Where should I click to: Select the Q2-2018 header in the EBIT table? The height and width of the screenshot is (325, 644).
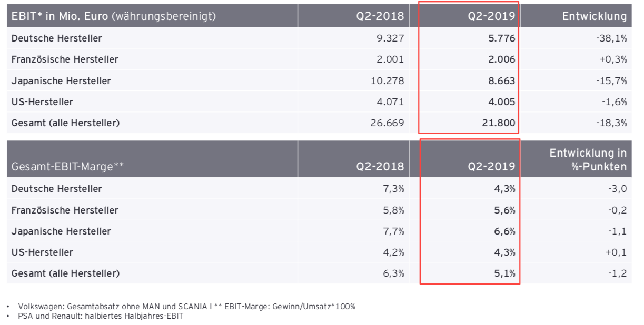point(380,16)
